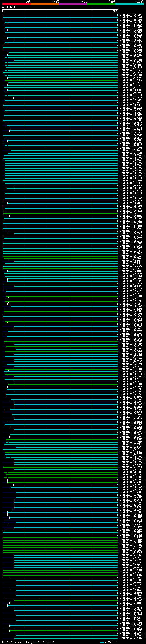146x644 pixels.
Task: Open hit UniRef100_B9RYP6
Action: [131, 20]
